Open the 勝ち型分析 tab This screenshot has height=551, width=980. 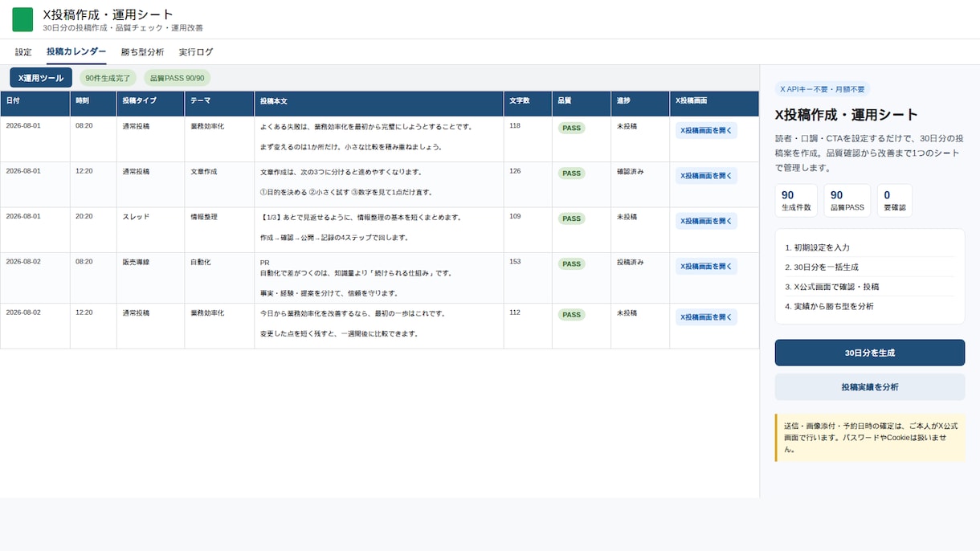(142, 52)
